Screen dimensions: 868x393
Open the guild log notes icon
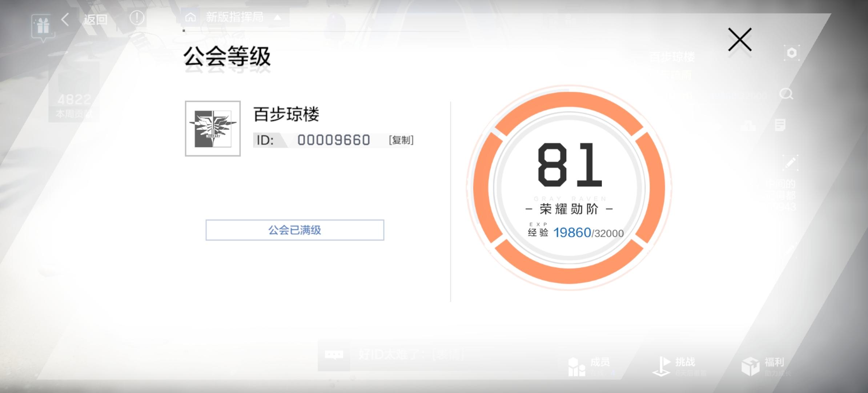(x=780, y=125)
